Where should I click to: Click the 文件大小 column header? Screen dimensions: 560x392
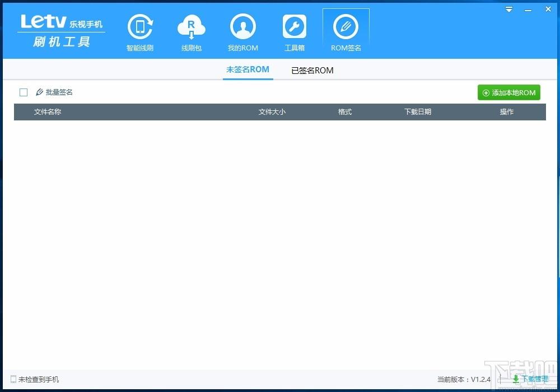pos(272,112)
